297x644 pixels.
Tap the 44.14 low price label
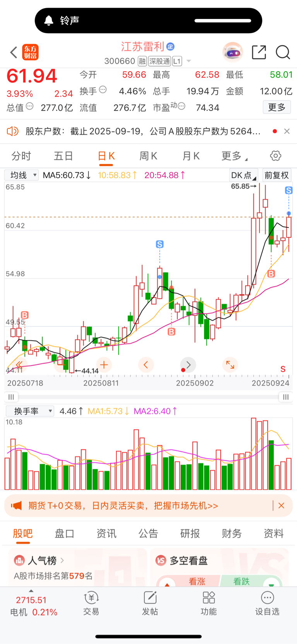[87, 371]
